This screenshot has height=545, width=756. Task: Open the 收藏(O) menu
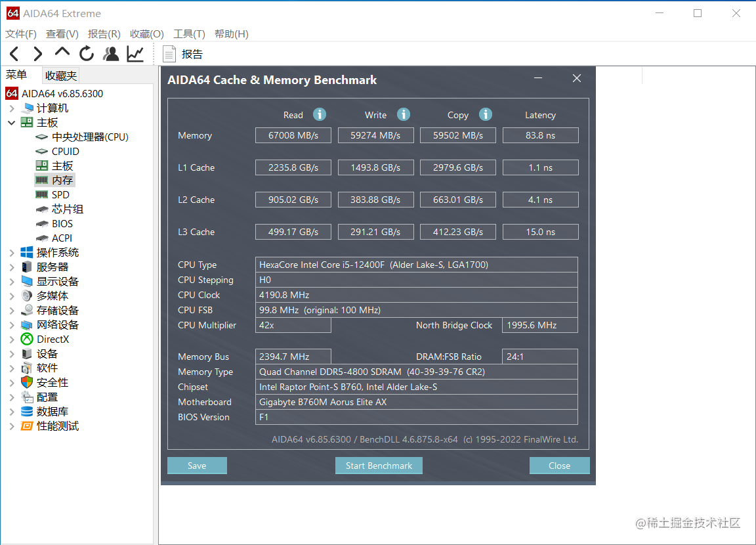pyautogui.click(x=146, y=33)
